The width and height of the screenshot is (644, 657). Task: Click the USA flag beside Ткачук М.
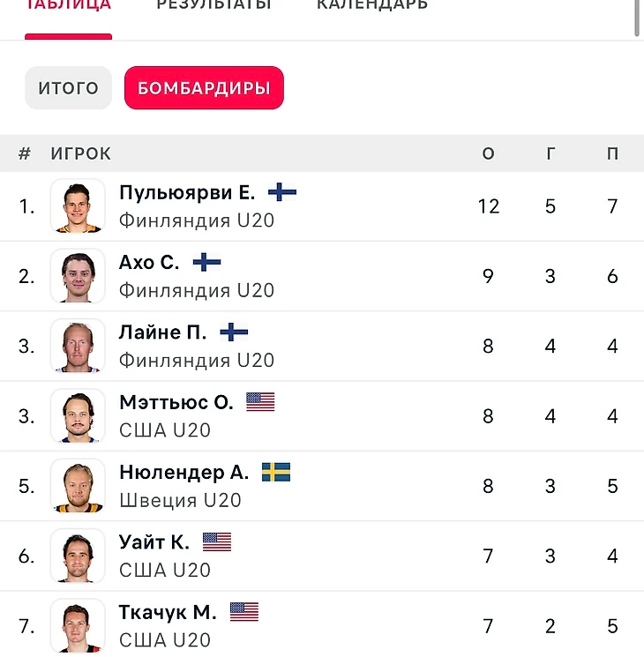pos(244,611)
